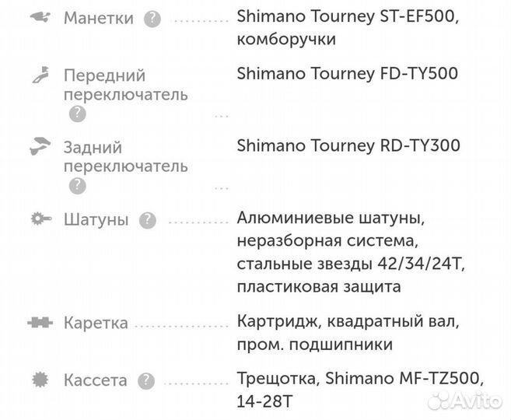Click the Задний переключатель label

click(x=124, y=156)
